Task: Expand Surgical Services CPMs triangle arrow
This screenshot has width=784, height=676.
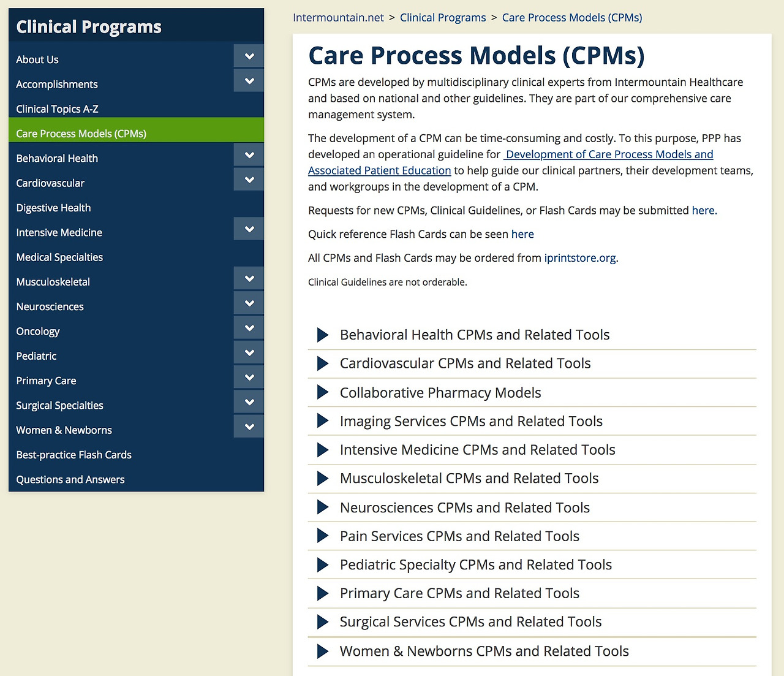Action: (x=323, y=622)
